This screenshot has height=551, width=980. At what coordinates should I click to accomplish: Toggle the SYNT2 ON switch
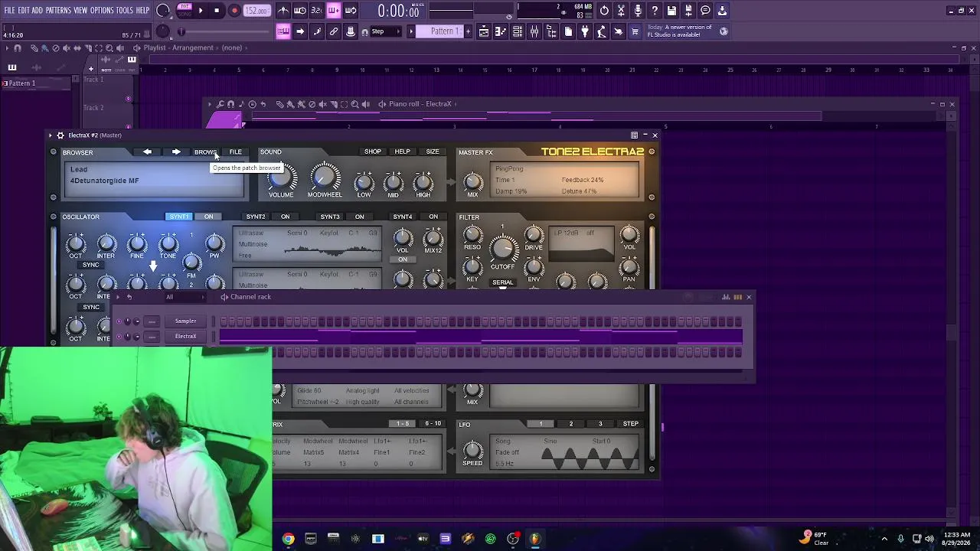click(x=285, y=217)
